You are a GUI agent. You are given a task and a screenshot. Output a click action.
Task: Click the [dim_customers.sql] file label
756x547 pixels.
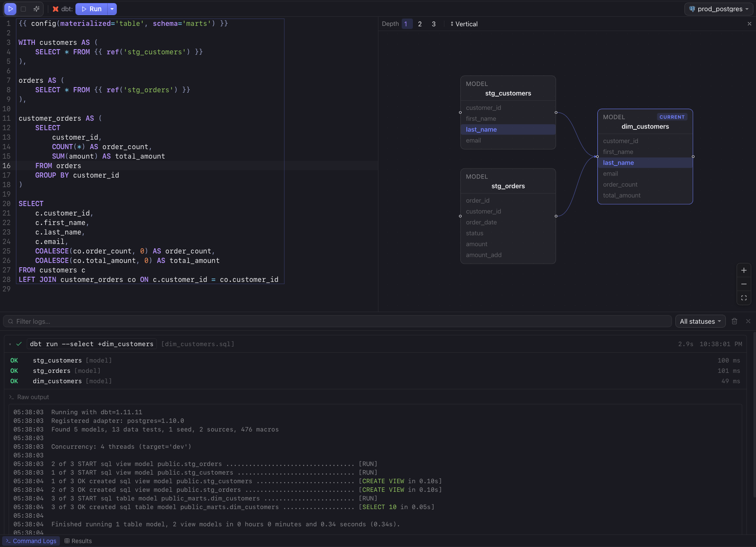click(x=198, y=344)
